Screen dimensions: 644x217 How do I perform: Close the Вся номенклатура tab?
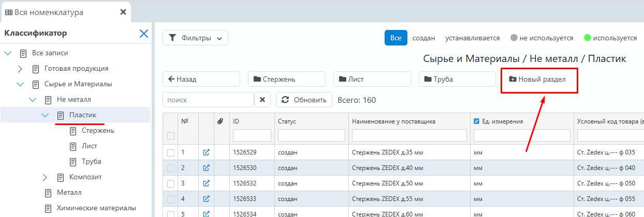pos(123,12)
